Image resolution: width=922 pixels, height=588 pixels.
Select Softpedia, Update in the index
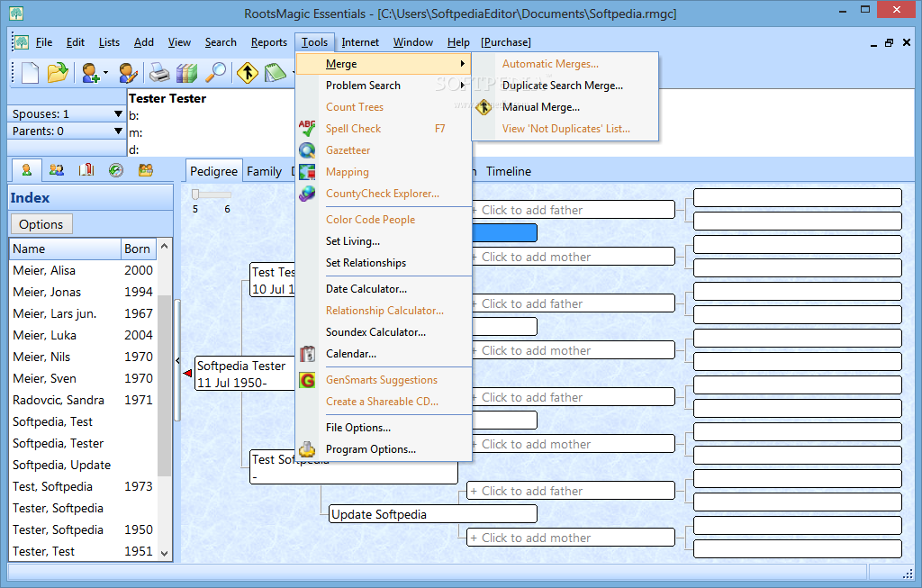pyautogui.click(x=84, y=465)
